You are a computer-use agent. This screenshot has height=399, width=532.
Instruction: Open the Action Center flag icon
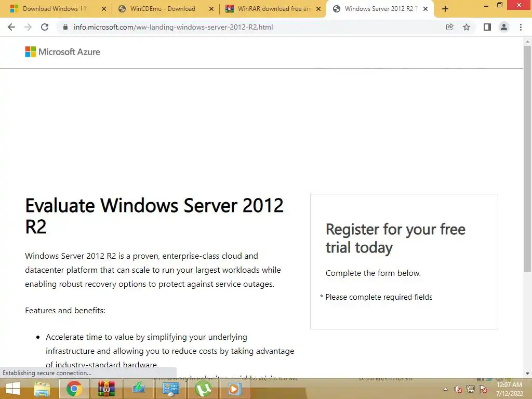click(x=484, y=390)
